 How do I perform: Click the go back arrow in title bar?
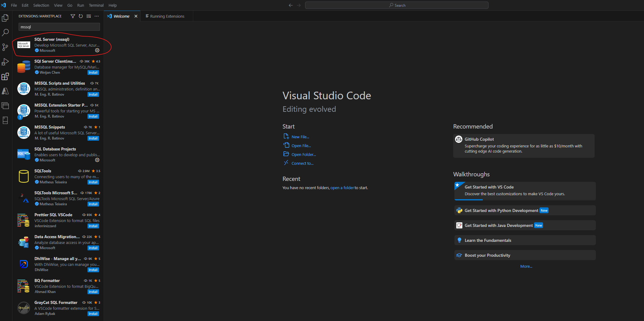click(291, 5)
